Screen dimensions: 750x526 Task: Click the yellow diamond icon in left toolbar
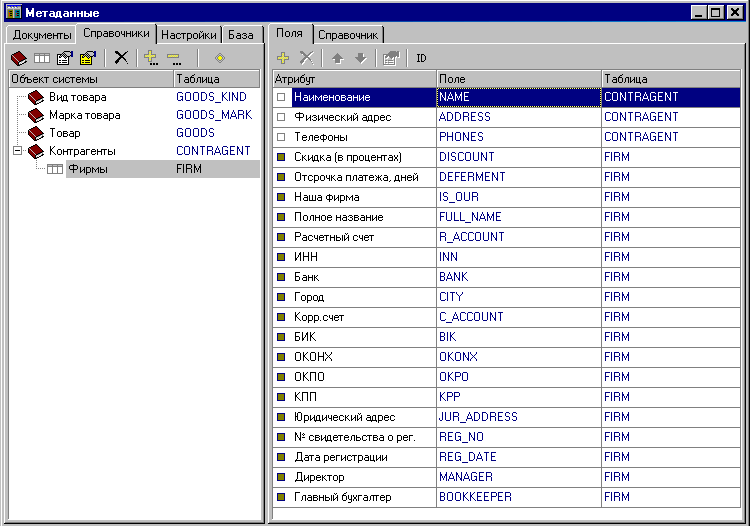point(220,58)
